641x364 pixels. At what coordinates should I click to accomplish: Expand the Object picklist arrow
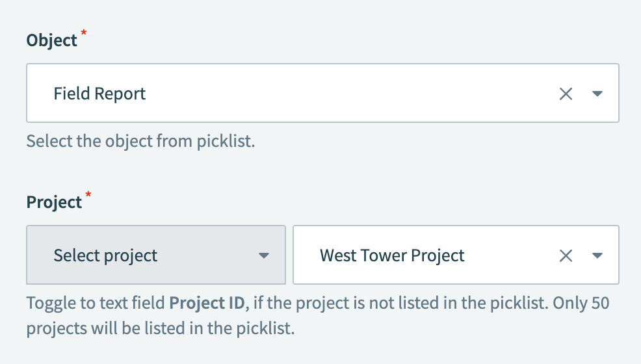point(597,94)
